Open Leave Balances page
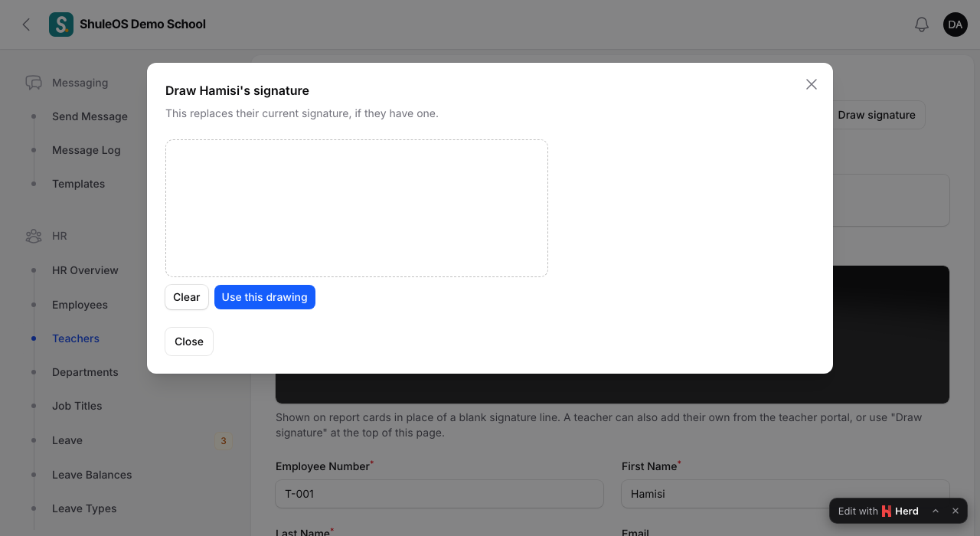This screenshot has height=536, width=980. click(92, 475)
